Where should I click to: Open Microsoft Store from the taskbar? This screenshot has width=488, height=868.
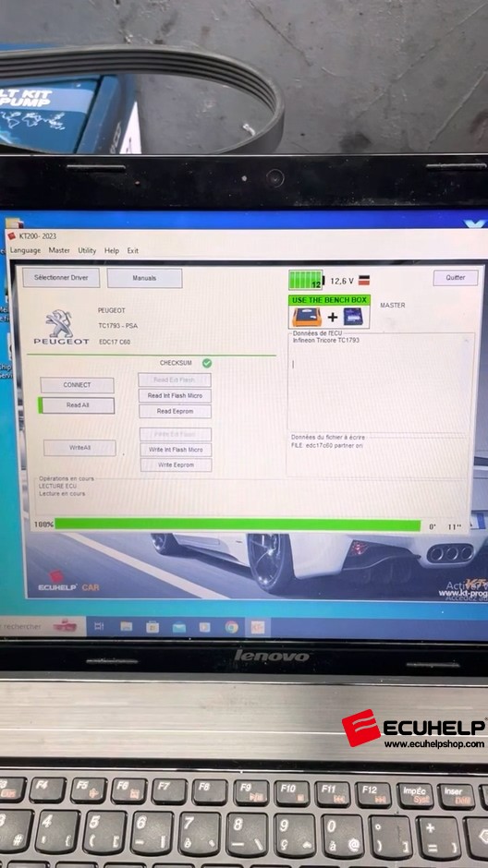pyautogui.click(x=152, y=627)
